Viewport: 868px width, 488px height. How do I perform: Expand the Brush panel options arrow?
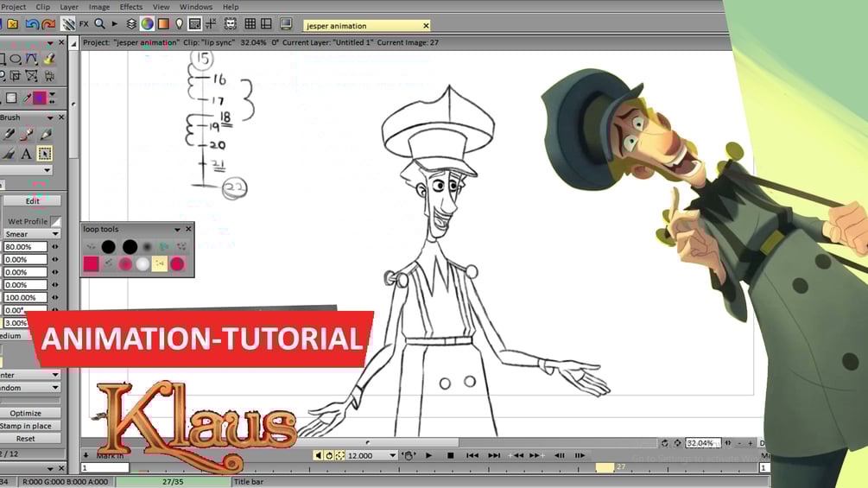click(x=50, y=117)
